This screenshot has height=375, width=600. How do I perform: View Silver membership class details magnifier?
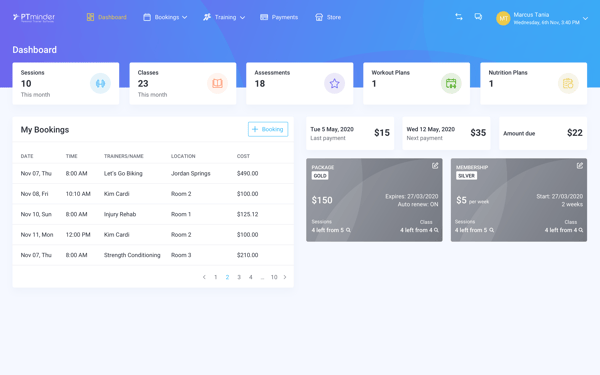coord(581,230)
